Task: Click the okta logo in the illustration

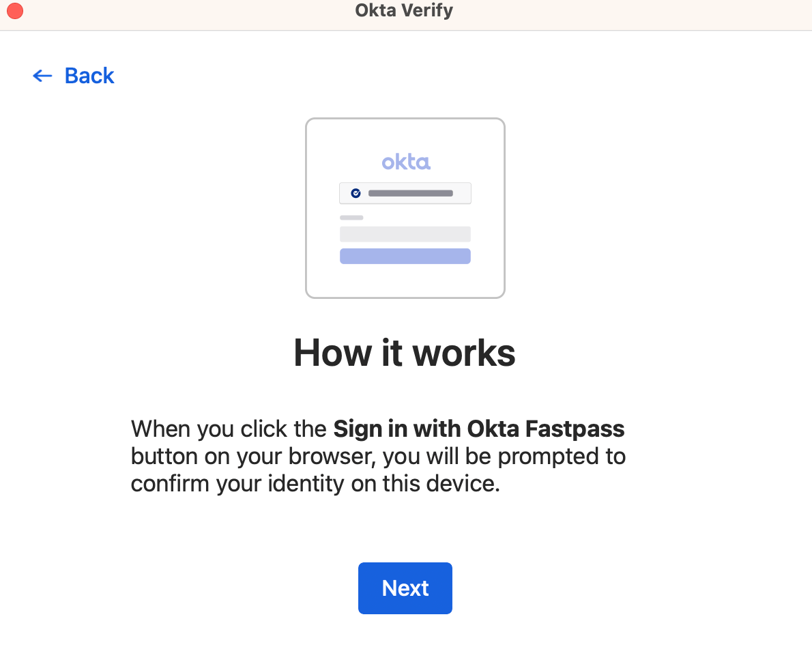Action: (x=406, y=162)
